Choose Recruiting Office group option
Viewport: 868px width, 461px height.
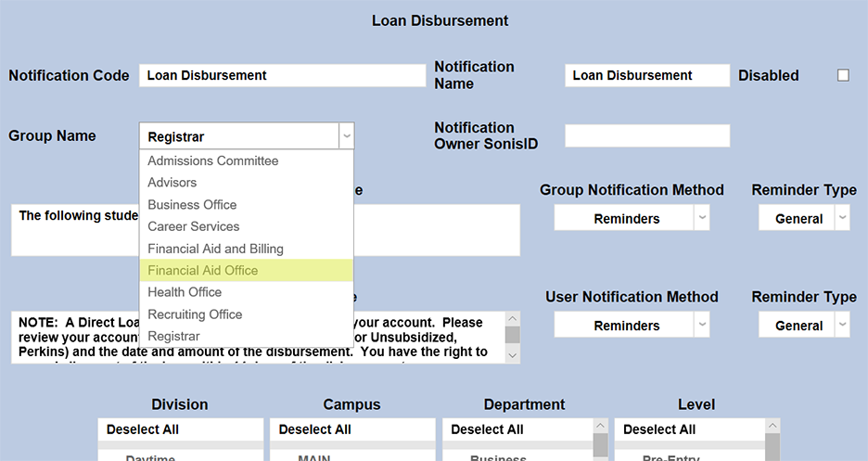click(247, 314)
